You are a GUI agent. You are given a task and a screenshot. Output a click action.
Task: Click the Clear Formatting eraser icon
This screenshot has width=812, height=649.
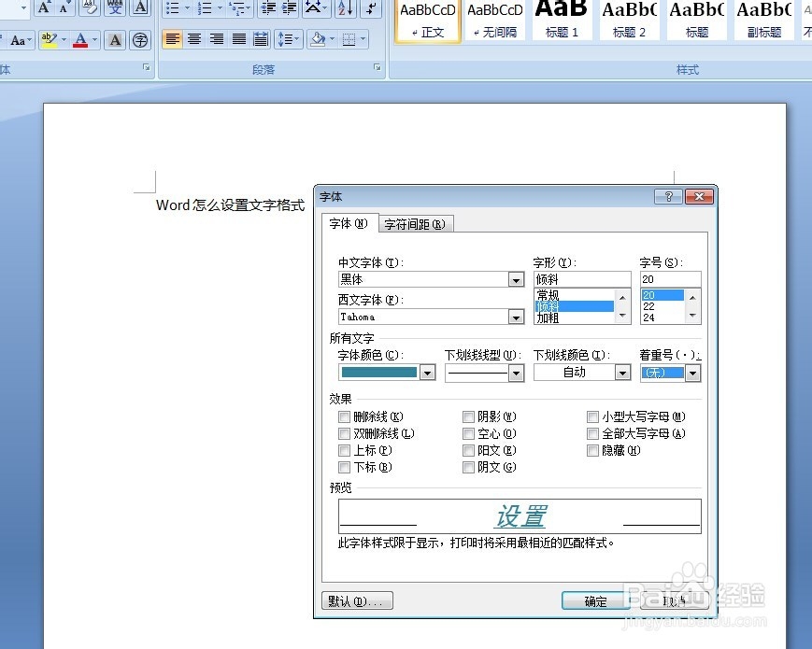pos(90,7)
